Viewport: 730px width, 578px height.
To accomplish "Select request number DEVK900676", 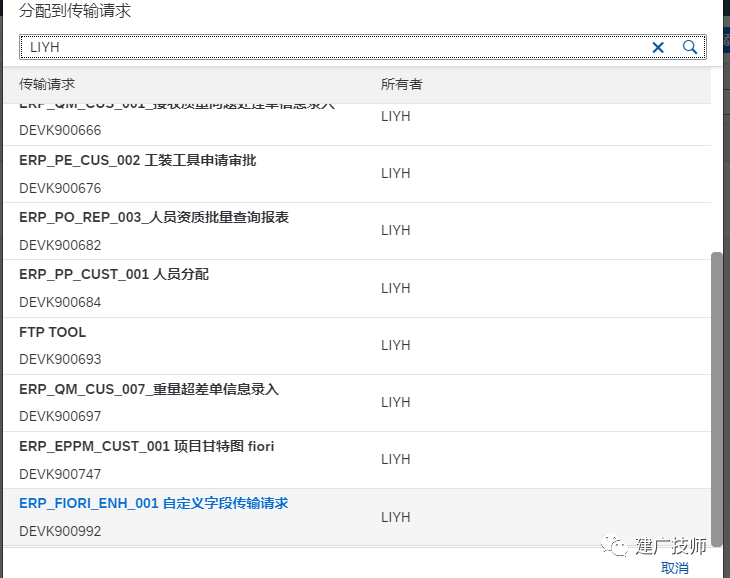I will 60,188.
